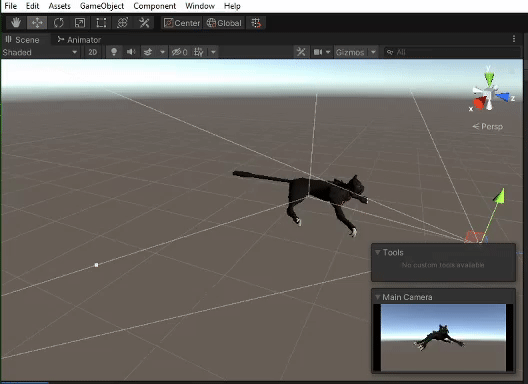Click the Main Camera preview thumbnail

(x=443, y=338)
